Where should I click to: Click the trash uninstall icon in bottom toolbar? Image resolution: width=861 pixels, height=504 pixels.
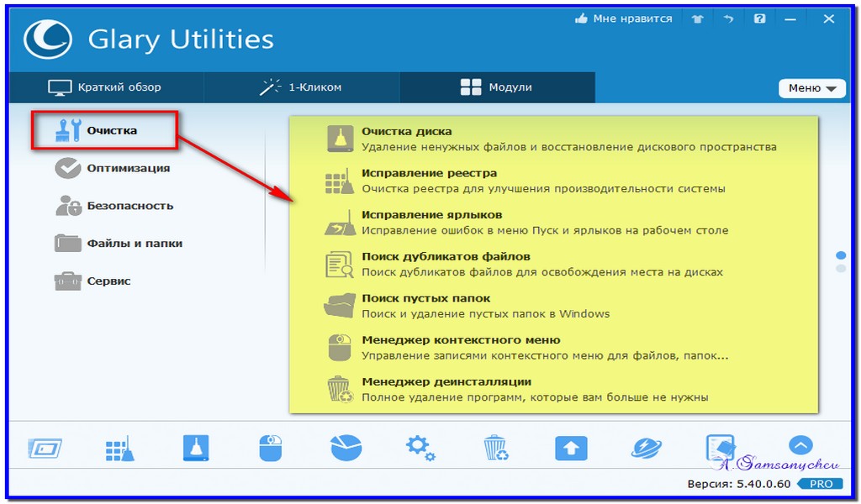496,448
